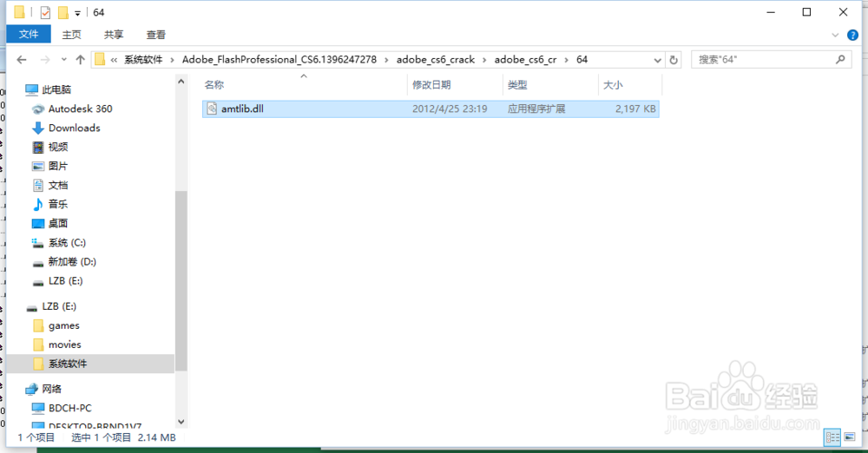
Task: Open 图片 folder in navigation pane
Action: (58, 166)
